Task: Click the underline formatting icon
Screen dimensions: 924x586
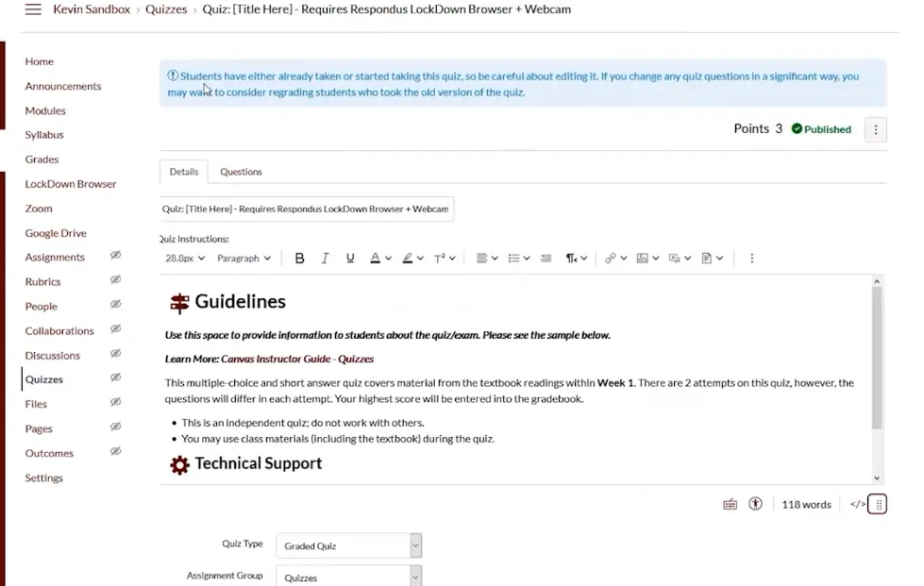Action: click(350, 259)
